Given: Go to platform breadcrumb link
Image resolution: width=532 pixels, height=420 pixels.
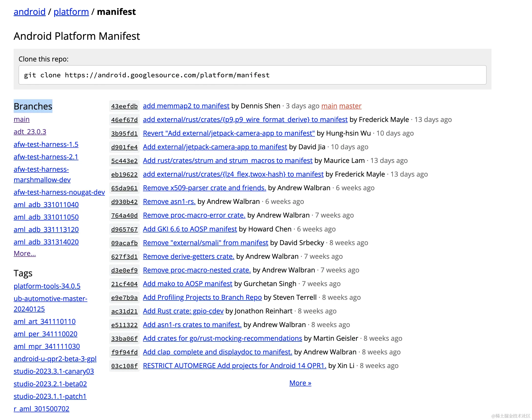Looking at the screenshot, I should point(71,12).
